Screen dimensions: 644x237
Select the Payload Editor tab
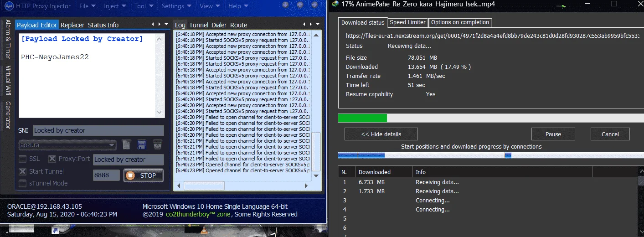37,25
